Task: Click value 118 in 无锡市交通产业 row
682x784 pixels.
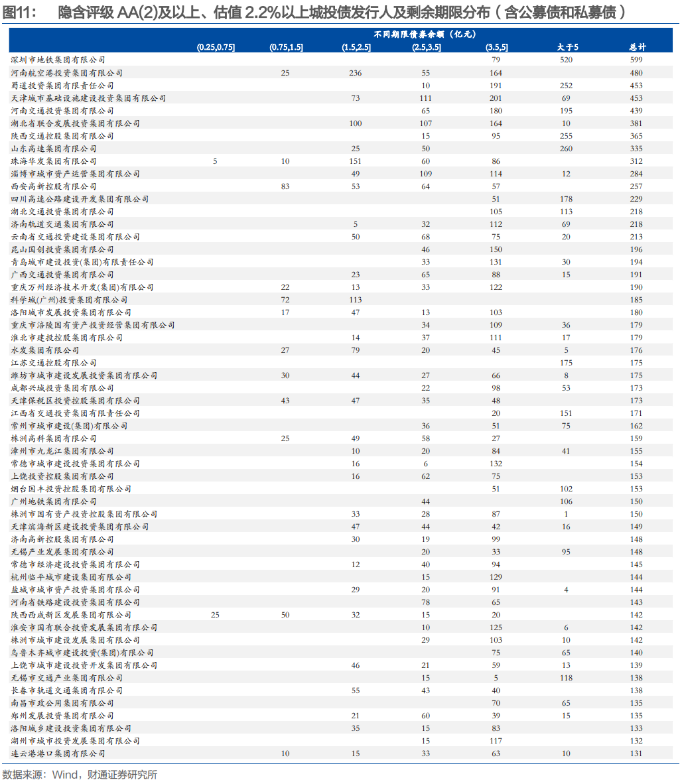Action: pyautogui.click(x=566, y=678)
